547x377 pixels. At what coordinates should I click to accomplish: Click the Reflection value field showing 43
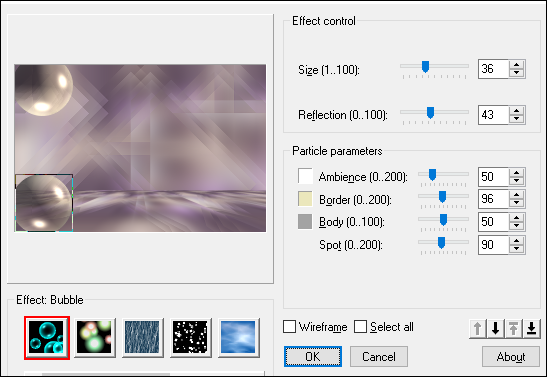pyautogui.click(x=494, y=115)
